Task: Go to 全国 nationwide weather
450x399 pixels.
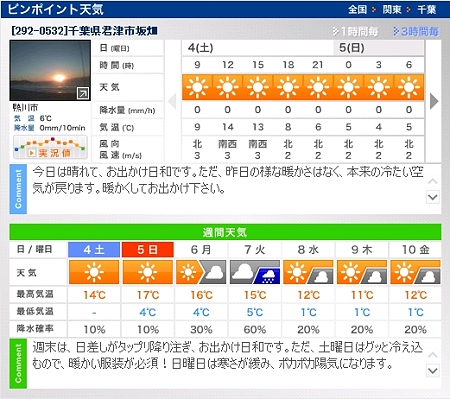Action: click(x=357, y=9)
